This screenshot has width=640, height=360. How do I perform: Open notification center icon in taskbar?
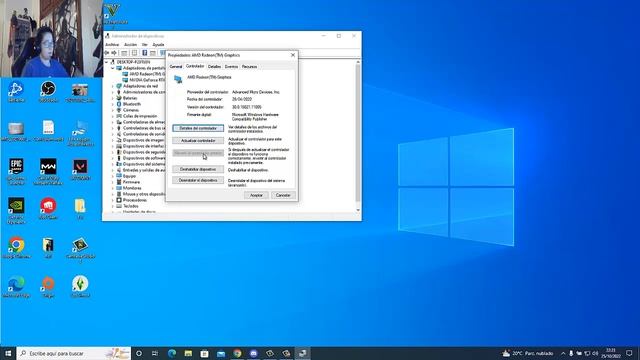pyautogui.click(x=629, y=353)
